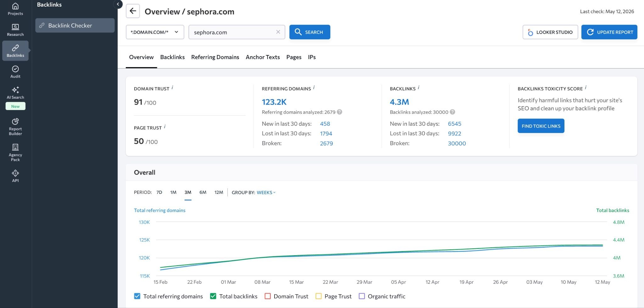Open 123.2K referring domains total
The height and width of the screenshot is (308, 644).
[274, 102]
